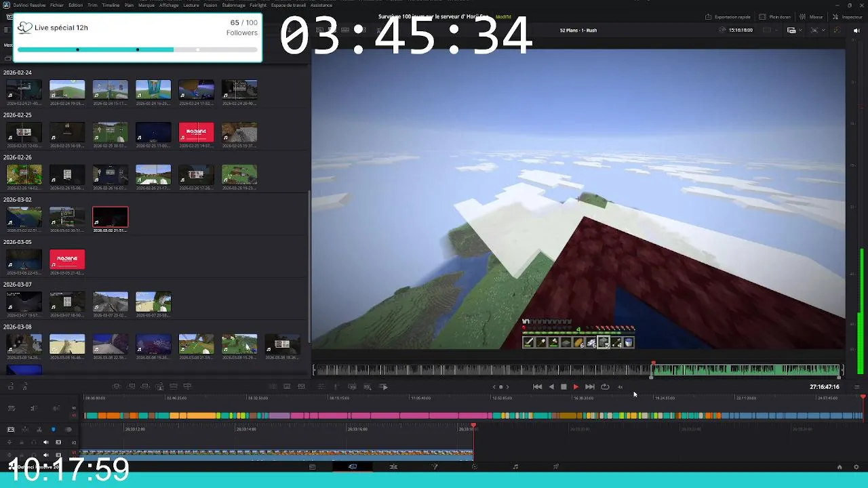This screenshot has width=868, height=488.
Task: Select the Place on Top tool
Action: 174,387
